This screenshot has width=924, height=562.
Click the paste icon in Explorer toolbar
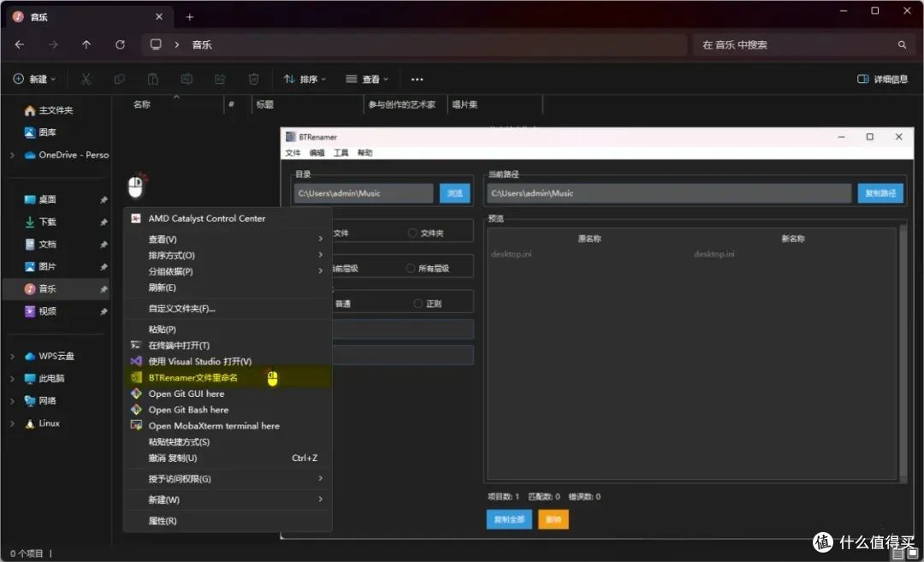(152, 79)
